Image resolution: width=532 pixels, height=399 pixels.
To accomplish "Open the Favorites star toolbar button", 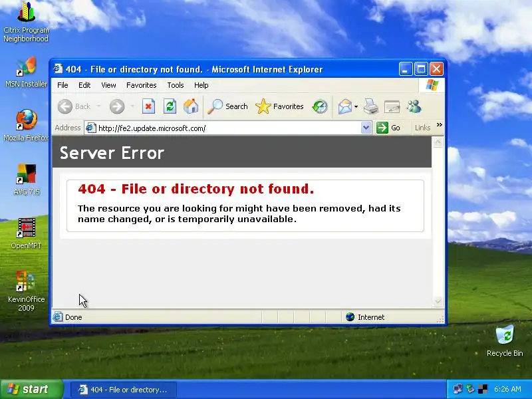I will tap(279, 106).
